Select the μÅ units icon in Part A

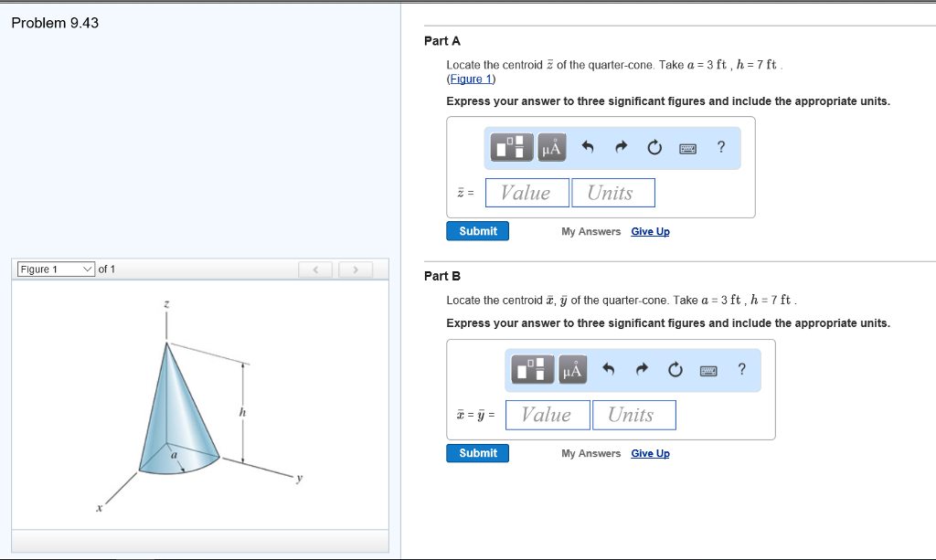551,147
